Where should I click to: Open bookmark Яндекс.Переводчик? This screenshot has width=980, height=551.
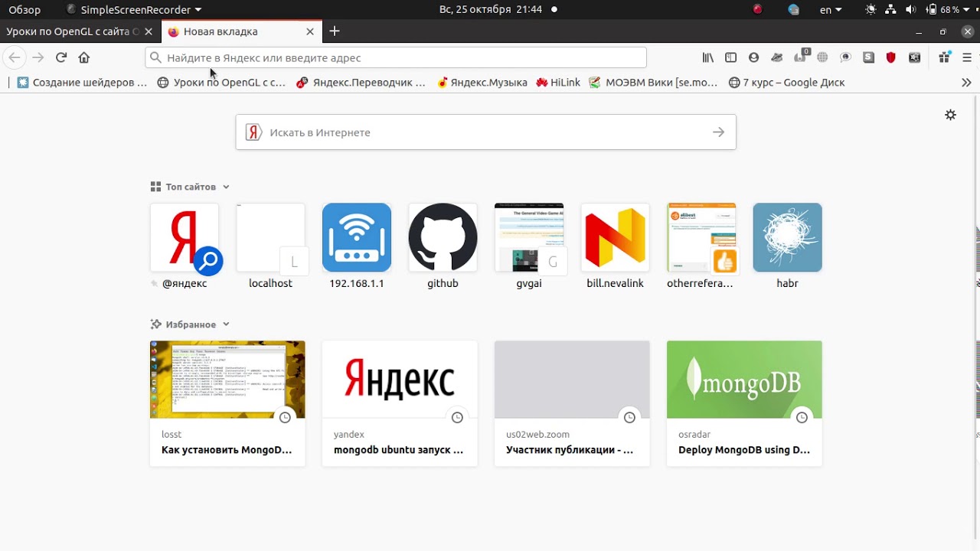(x=361, y=82)
